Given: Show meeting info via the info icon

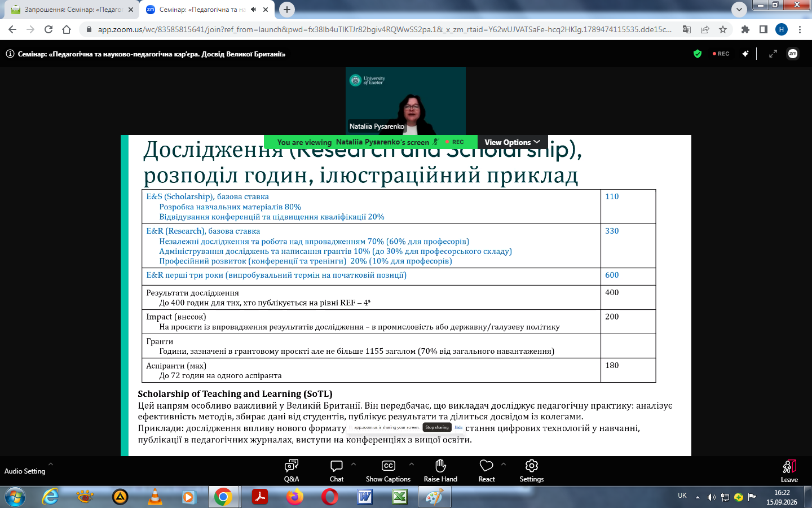Looking at the screenshot, I should (x=10, y=54).
